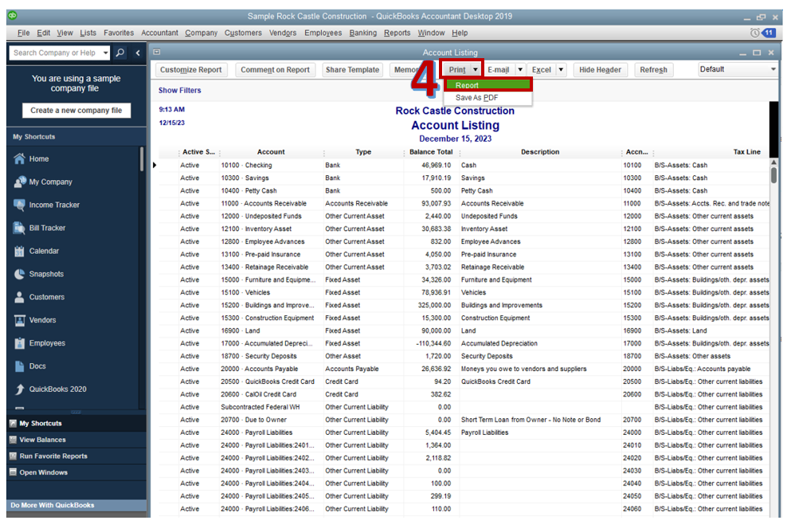This screenshot has width=791, height=532.
Task: Open the Reports menu in menu bar
Action: (x=397, y=33)
